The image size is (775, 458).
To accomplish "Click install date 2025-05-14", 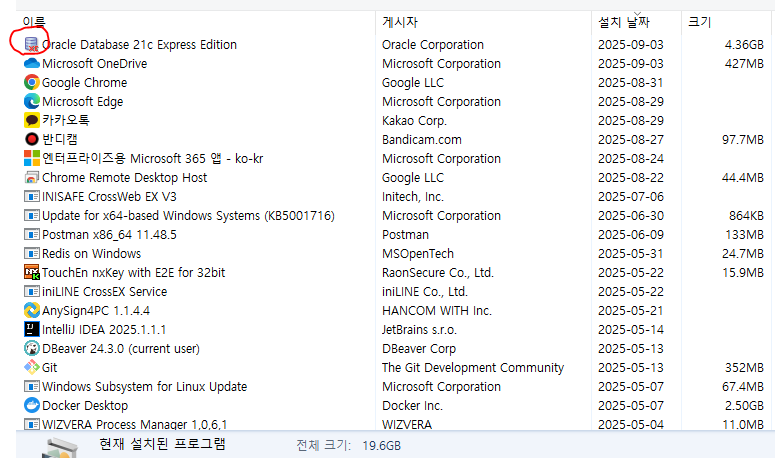I will [x=631, y=330].
